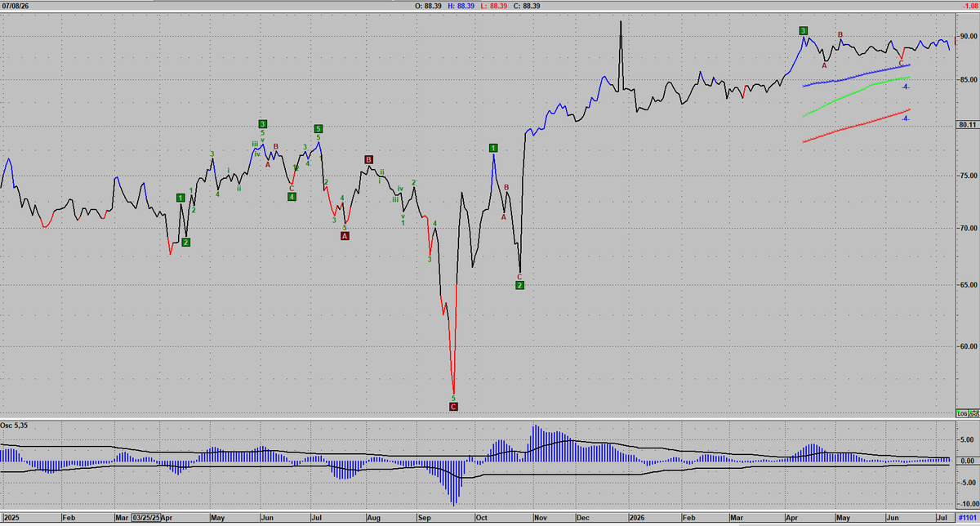Select green wave 1 box at April 2025
This screenshot has height=526, width=980.
(180, 198)
